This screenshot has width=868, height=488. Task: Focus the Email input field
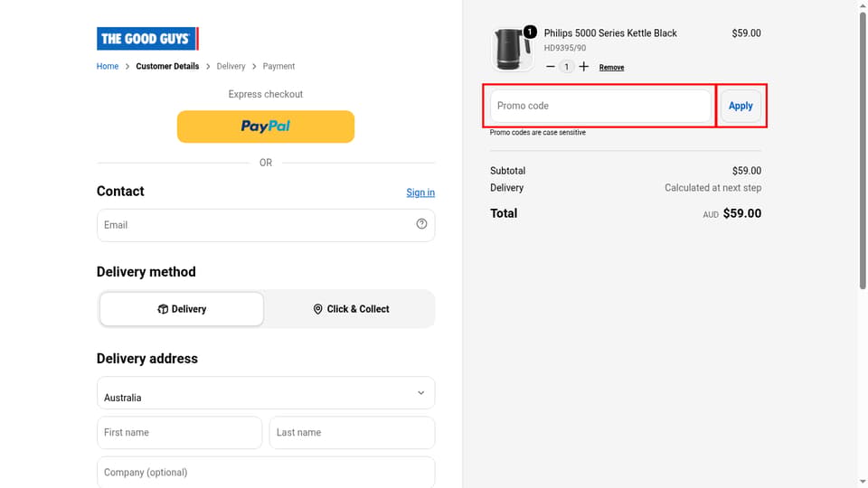(x=266, y=225)
